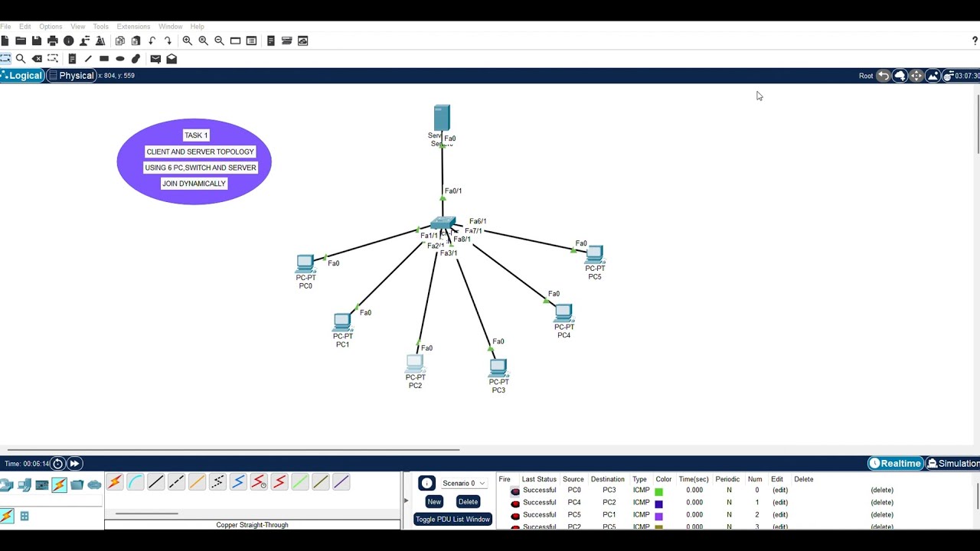The width and height of the screenshot is (980, 551).
Task: Select the Draw Rectangle tool
Action: (104, 59)
